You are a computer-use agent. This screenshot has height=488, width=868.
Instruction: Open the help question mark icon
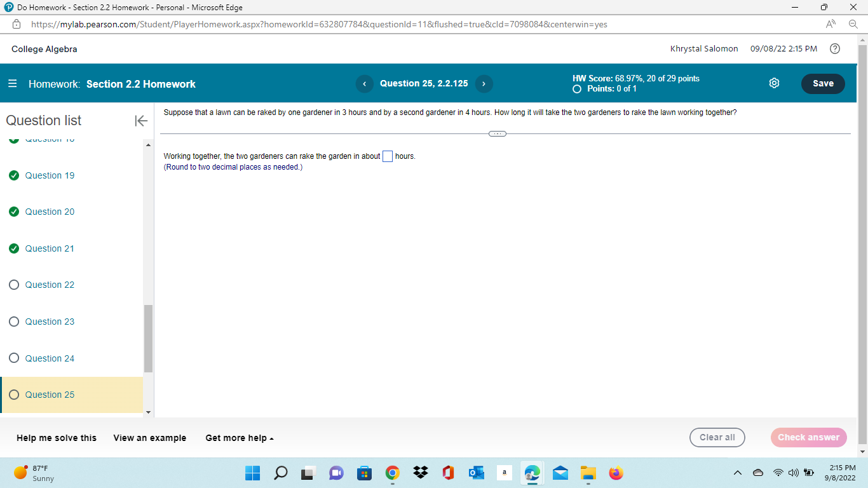coord(836,49)
